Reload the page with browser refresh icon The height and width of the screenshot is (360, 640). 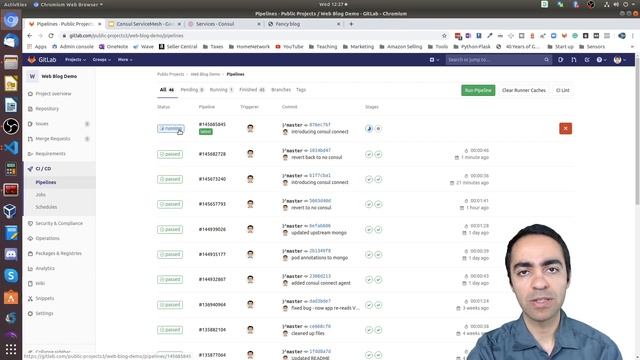tap(51, 36)
